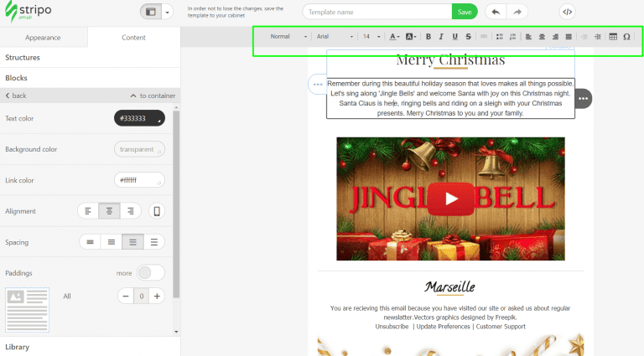Screen dimensions: 644x356
Task: Insert a bulleted list
Action: [x=499, y=37]
